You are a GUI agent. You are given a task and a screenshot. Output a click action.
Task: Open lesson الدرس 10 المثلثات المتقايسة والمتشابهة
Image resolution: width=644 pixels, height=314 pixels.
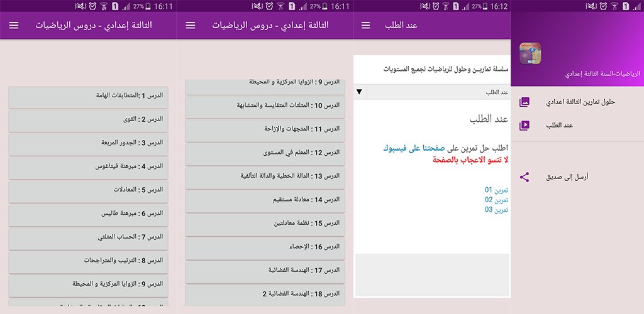(265, 107)
